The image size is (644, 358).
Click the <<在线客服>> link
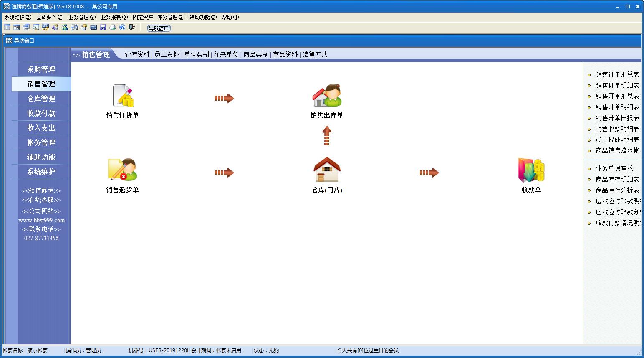(41, 200)
